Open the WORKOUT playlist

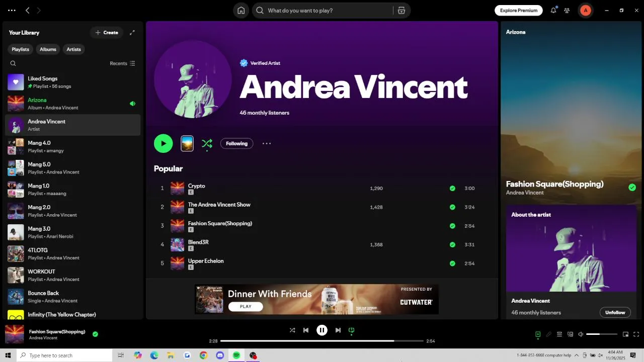click(72, 275)
